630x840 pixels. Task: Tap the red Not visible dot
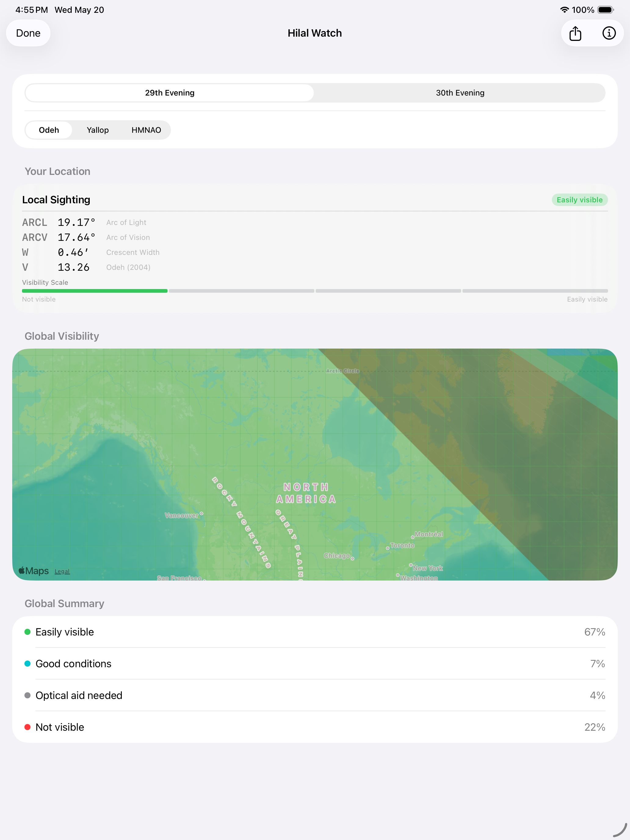(27, 727)
